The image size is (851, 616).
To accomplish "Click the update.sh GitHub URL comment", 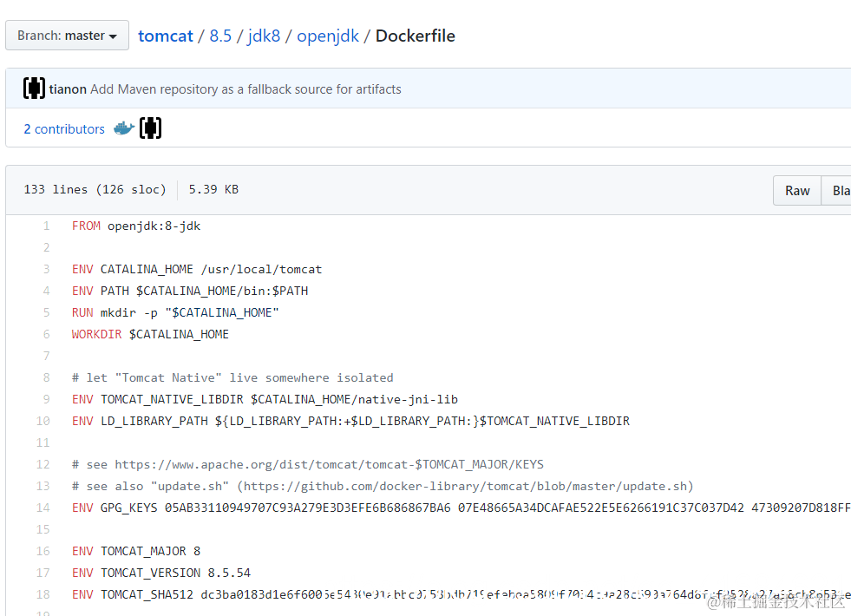I will tap(383, 486).
